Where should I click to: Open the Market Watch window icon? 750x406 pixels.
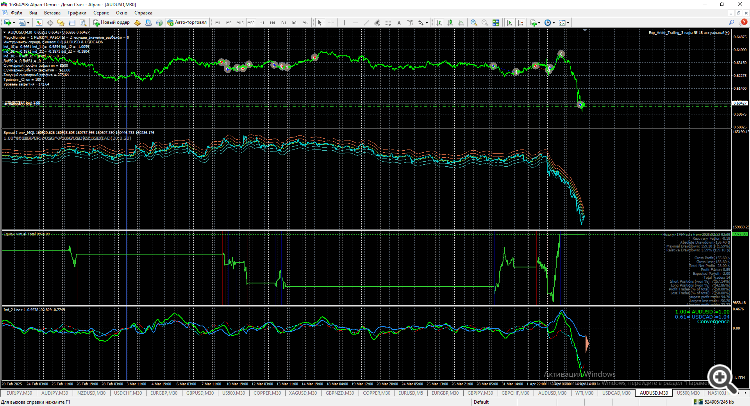click(x=39, y=22)
